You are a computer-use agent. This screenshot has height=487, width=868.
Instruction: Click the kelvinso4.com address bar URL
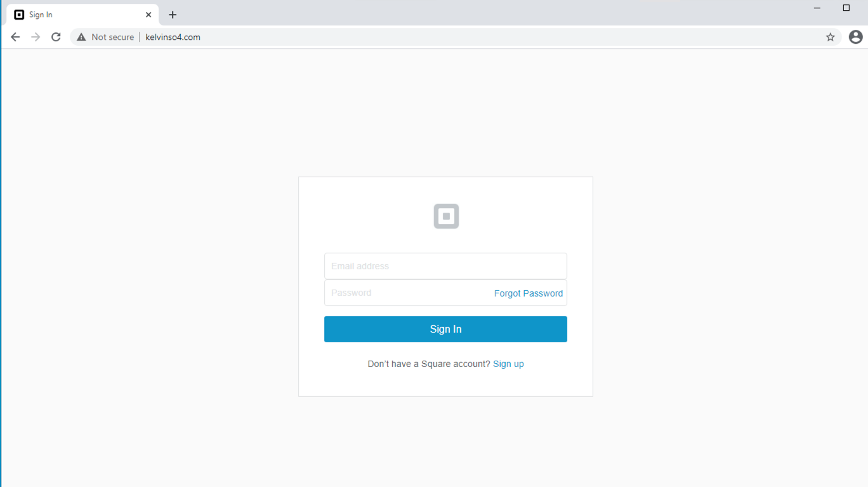[x=173, y=37]
